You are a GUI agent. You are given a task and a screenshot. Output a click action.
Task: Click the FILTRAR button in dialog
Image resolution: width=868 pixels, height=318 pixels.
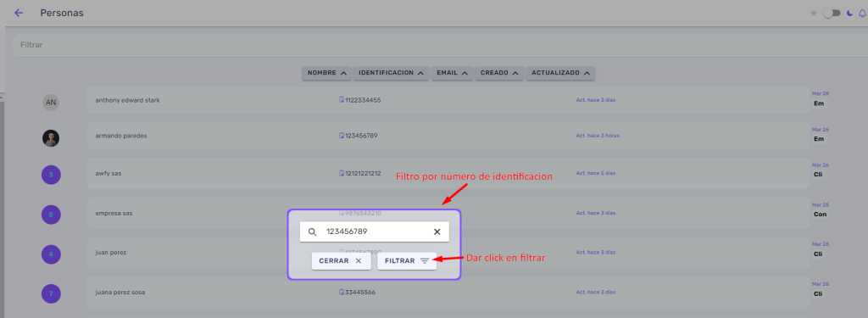click(x=407, y=261)
